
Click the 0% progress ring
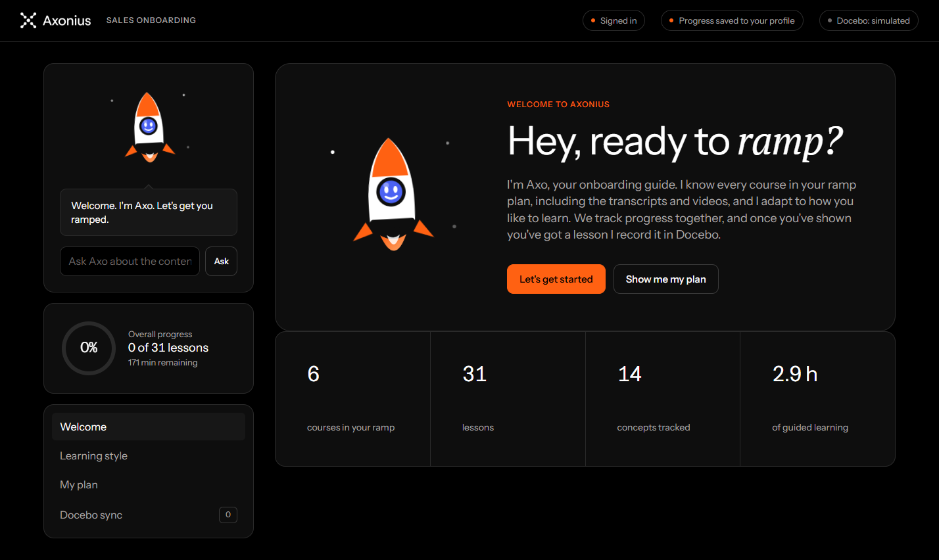[x=89, y=348]
